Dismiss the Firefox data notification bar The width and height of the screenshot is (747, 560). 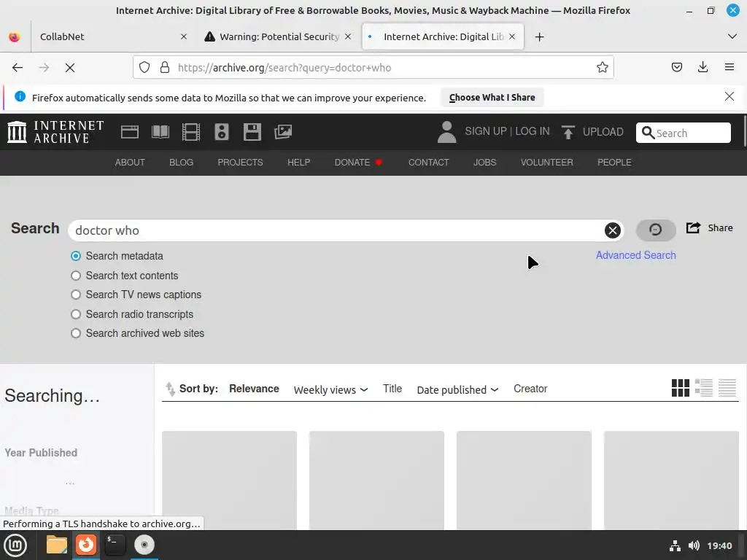[729, 97]
